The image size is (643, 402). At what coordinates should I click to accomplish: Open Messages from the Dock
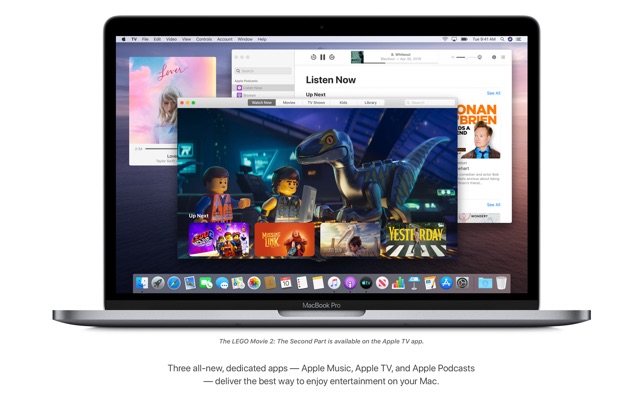tap(222, 283)
